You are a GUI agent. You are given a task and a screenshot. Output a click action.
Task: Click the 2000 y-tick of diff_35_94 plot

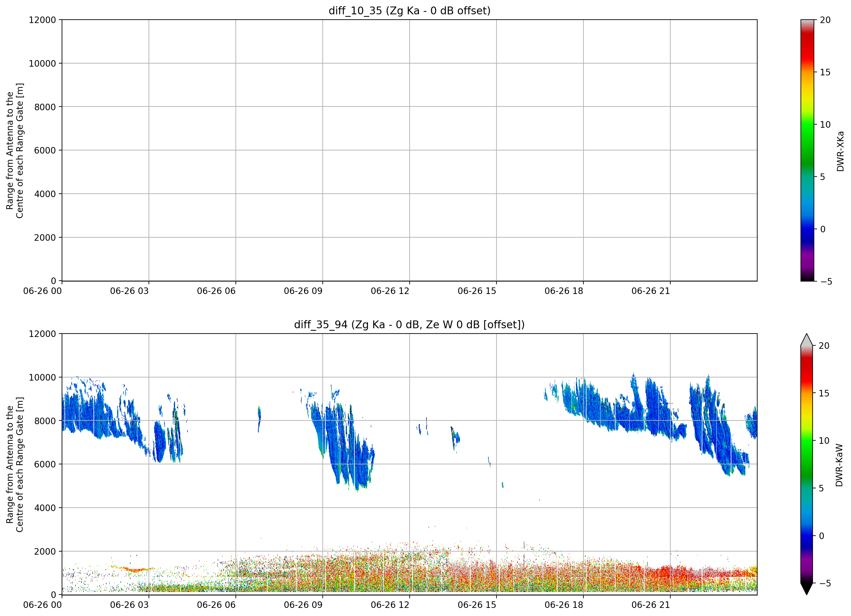point(45,552)
